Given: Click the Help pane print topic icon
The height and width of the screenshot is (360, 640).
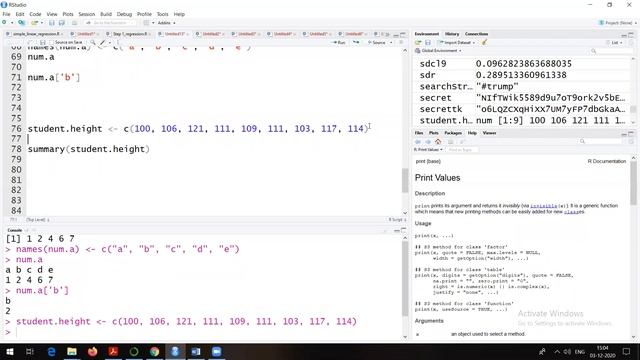Looking at the screenshot, I should click(451, 142).
